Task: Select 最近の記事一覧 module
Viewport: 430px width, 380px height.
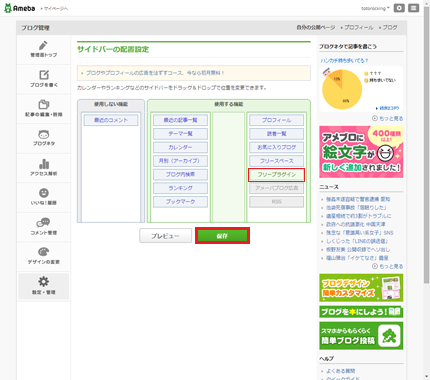Action: [x=180, y=120]
